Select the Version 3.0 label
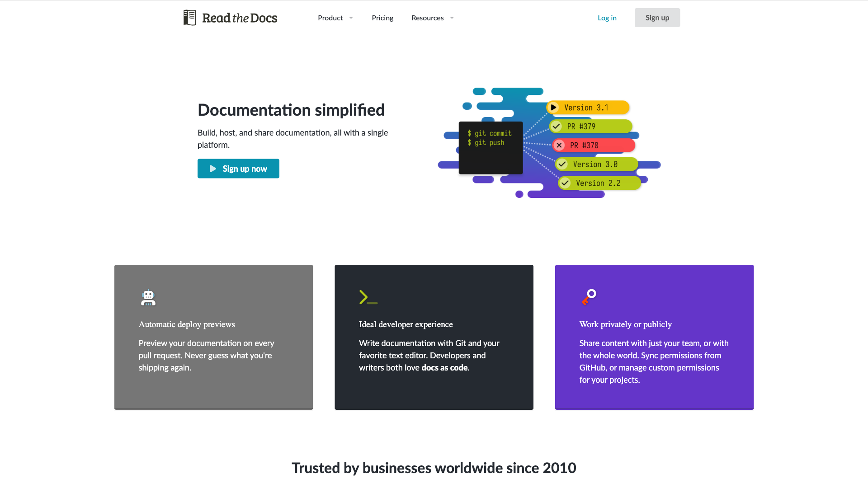Screen dimensions: 868x488 pos(595,164)
